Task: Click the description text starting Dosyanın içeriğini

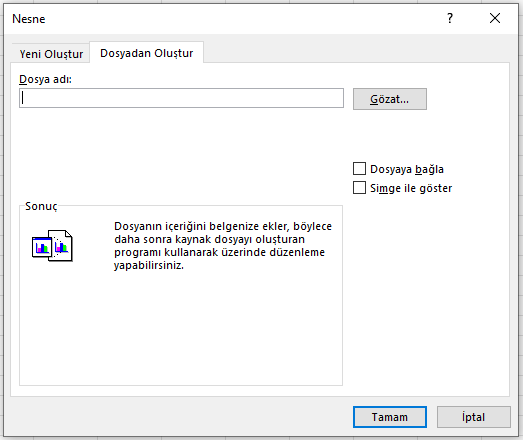Action: (x=223, y=246)
